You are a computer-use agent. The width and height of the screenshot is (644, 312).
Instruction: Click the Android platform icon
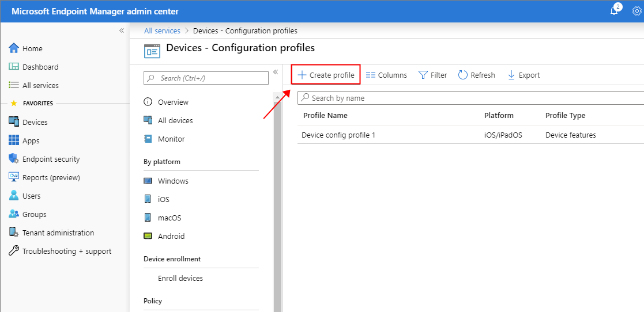148,236
